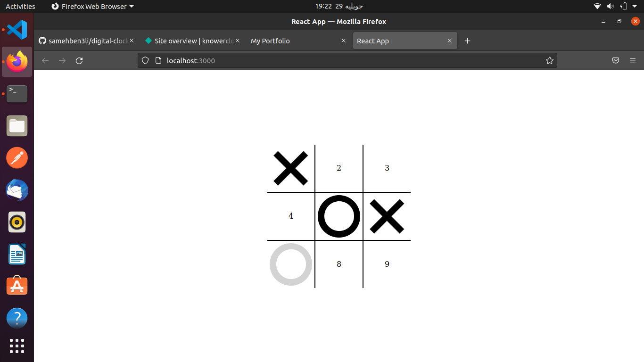Expand Firefox Web Browser app menu
Image resolution: width=644 pixels, height=362 pixels.
tap(92, 6)
